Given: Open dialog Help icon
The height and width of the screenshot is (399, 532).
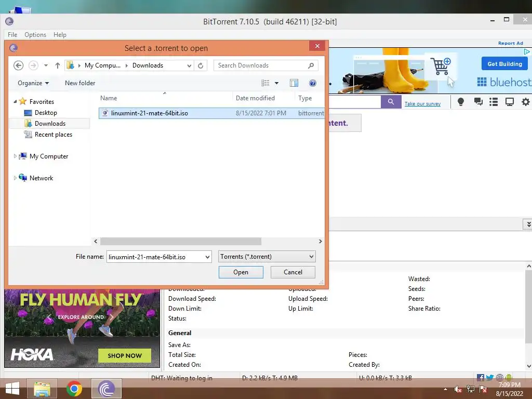Looking at the screenshot, I should pyautogui.click(x=313, y=83).
